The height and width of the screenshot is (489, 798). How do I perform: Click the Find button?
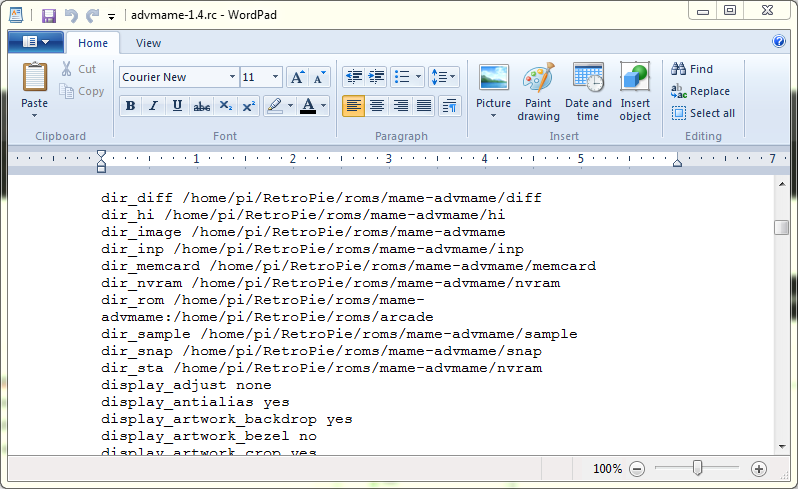[x=692, y=69]
